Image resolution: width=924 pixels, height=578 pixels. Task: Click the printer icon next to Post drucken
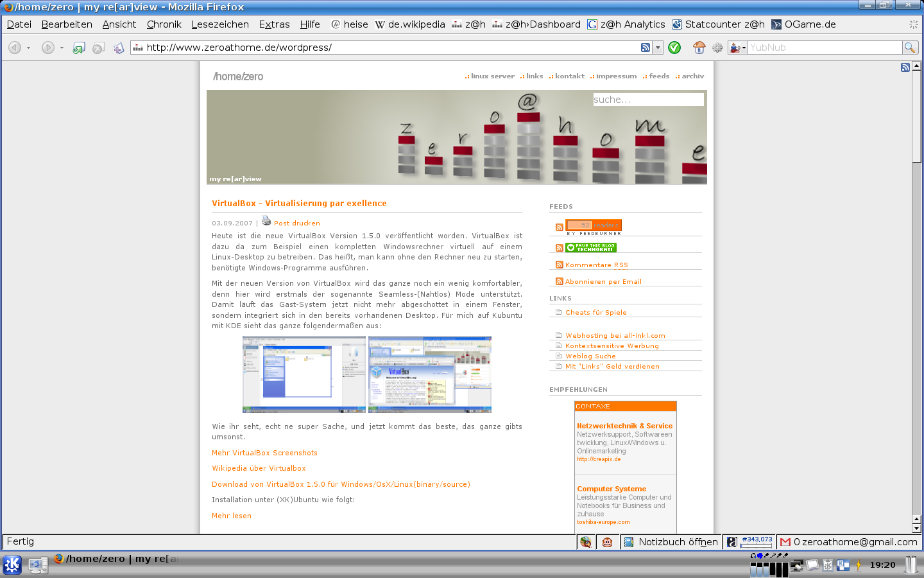[x=266, y=221]
